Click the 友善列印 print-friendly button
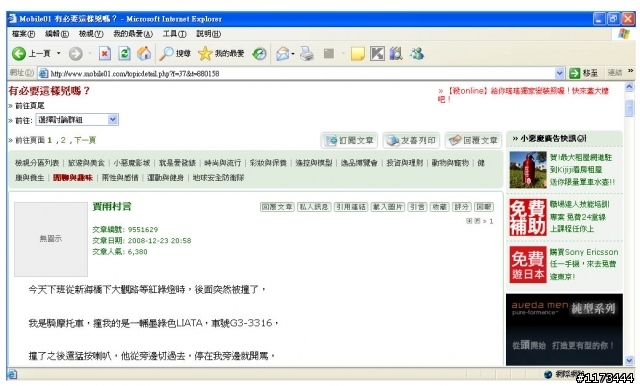This screenshot has height=386, width=640. click(x=411, y=140)
